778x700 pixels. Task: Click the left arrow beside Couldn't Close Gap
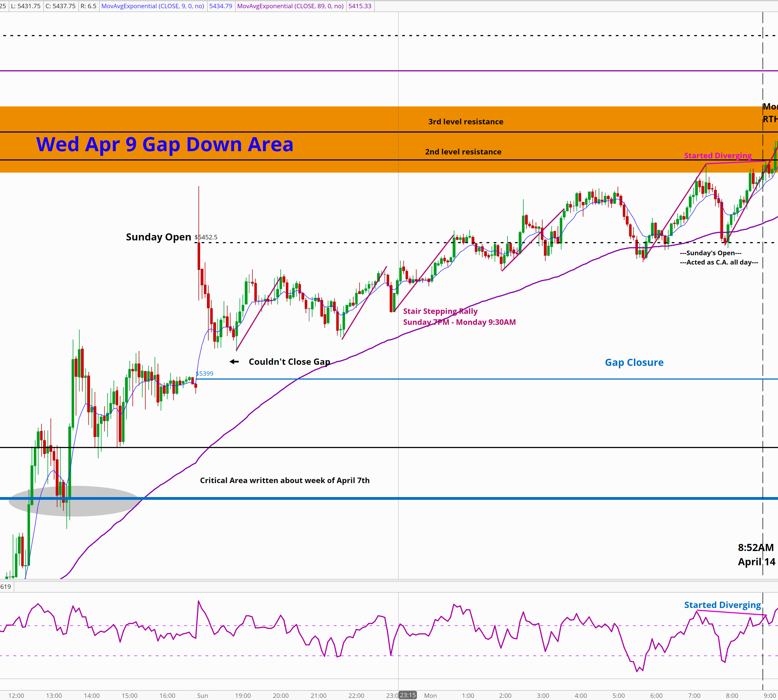234,362
